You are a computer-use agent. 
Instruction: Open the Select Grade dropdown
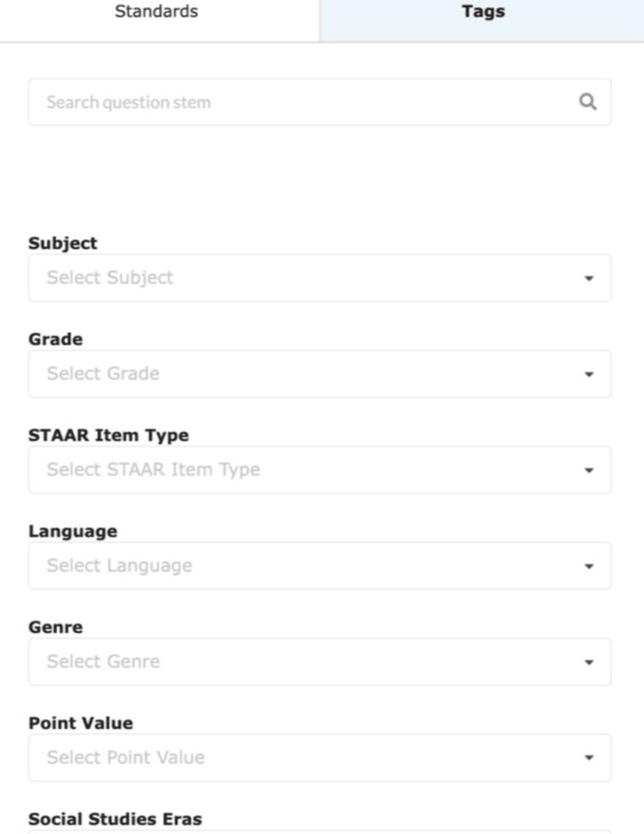pos(304,374)
